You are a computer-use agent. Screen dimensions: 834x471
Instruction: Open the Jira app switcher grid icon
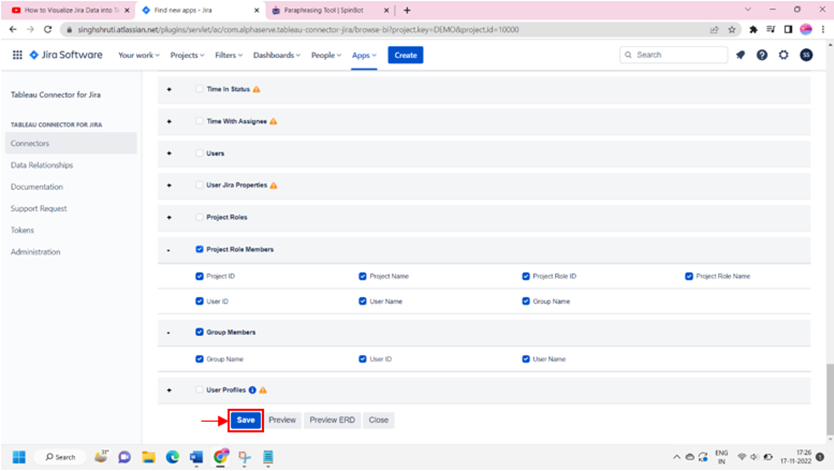[x=17, y=55]
